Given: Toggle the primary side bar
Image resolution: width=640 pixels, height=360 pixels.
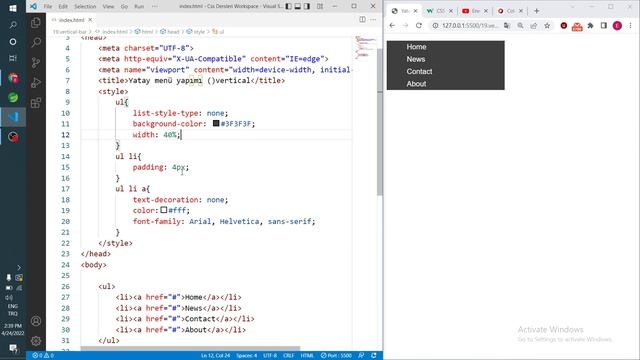Looking at the screenshot, I should coord(289,7).
